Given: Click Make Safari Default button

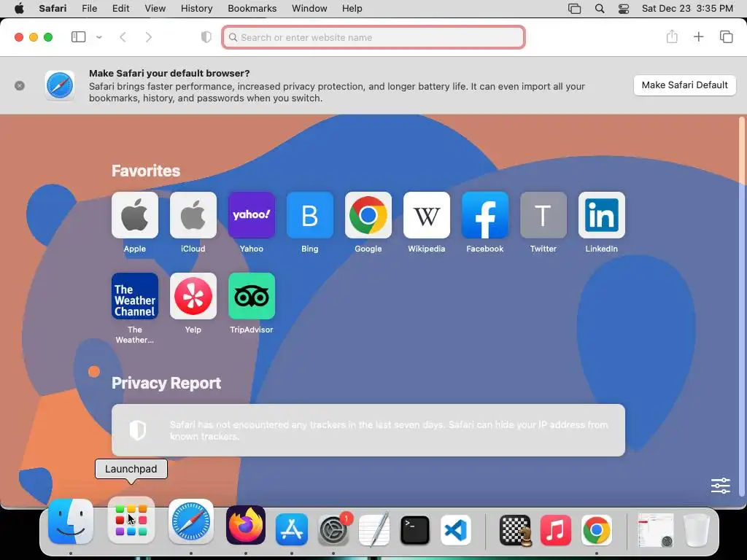Looking at the screenshot, I should click(684, 85).
